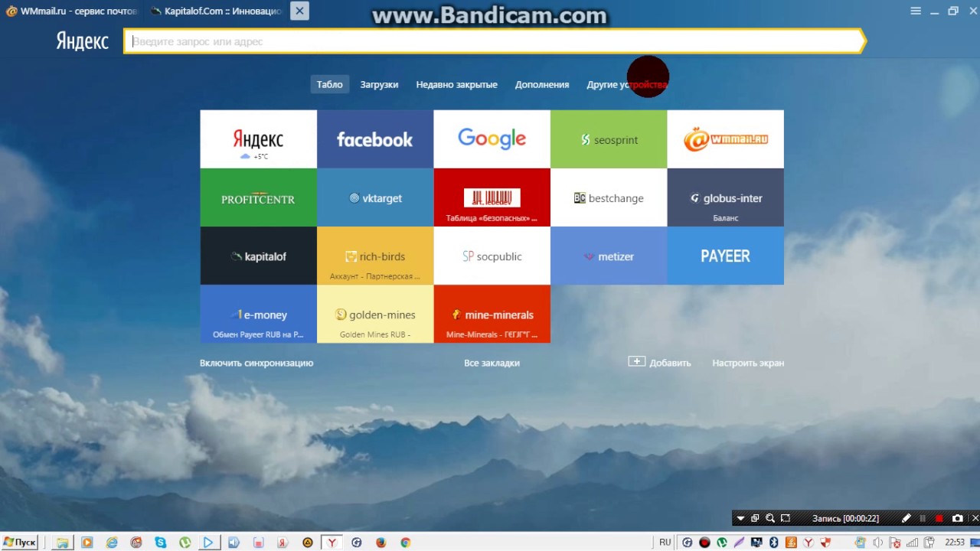This screenshot has width=980, height=551.
Task: Open Все закладки link
Action: [x=492, y=363]
